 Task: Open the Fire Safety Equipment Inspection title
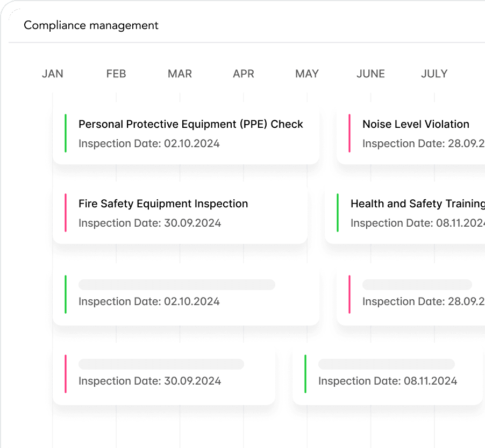click(x=163, y=204)
